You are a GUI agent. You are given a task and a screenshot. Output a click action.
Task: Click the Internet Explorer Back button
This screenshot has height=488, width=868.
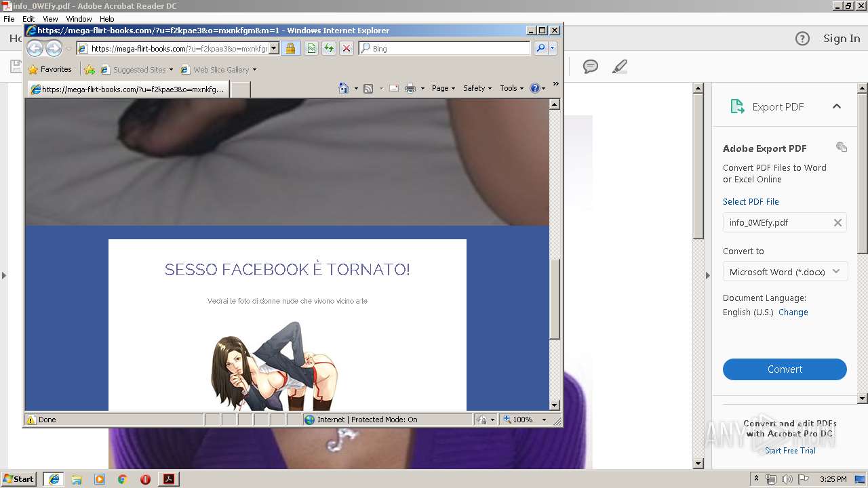35,48
